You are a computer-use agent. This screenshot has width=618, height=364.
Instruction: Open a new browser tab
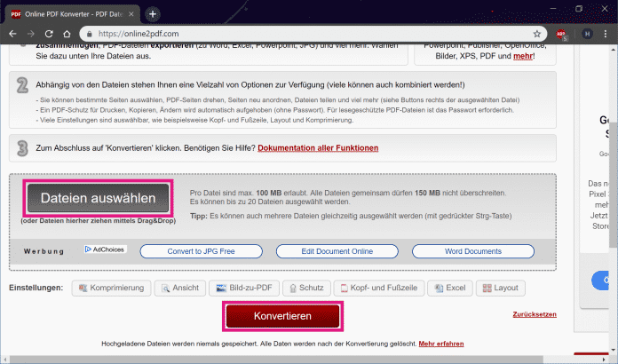(x=153, y=13)
